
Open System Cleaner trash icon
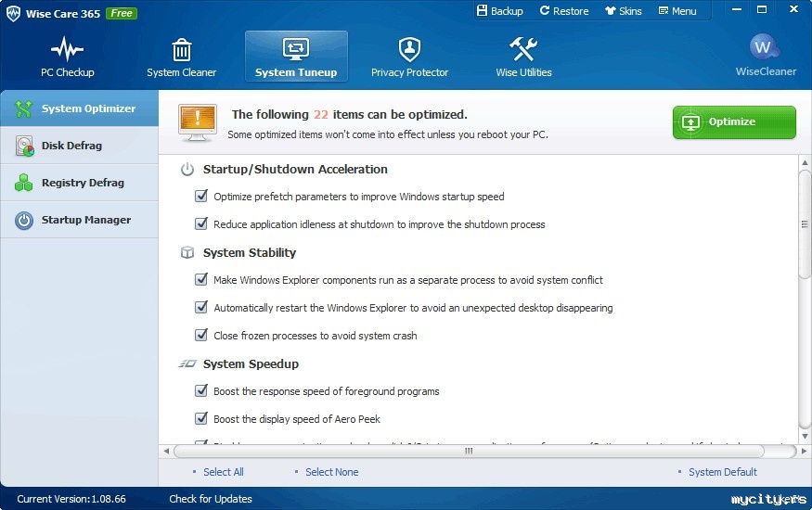tap(181, 50)
